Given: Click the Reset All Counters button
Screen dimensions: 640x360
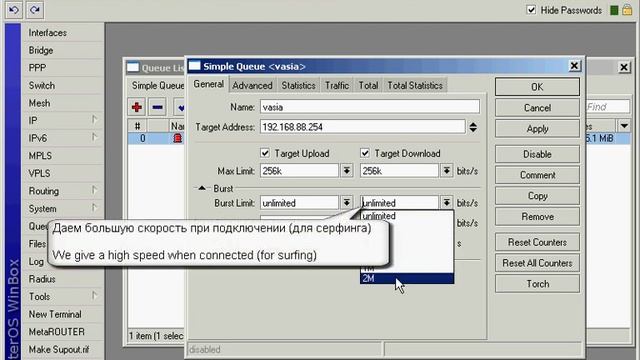Looking at the screenshot, I should point(537,263).
